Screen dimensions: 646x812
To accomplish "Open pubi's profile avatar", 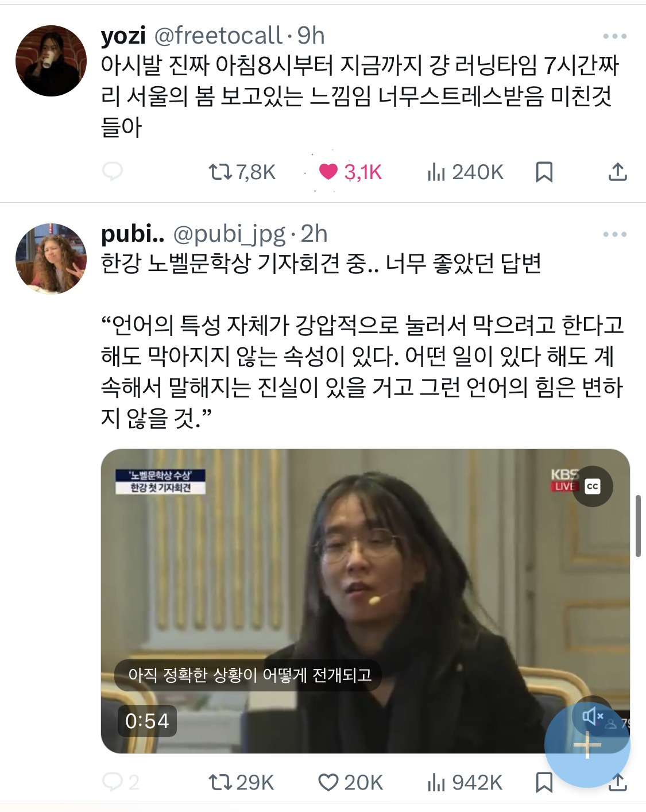I will click(51, 258).
